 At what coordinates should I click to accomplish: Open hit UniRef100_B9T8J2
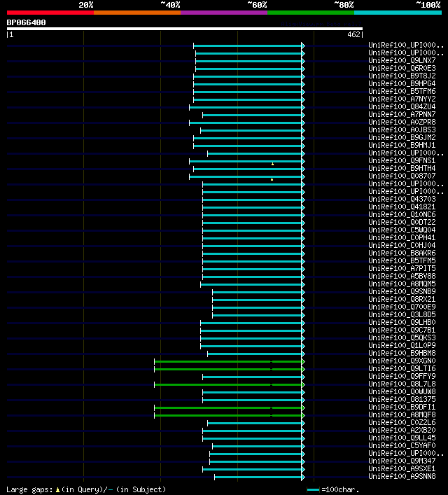coord(402,76)
